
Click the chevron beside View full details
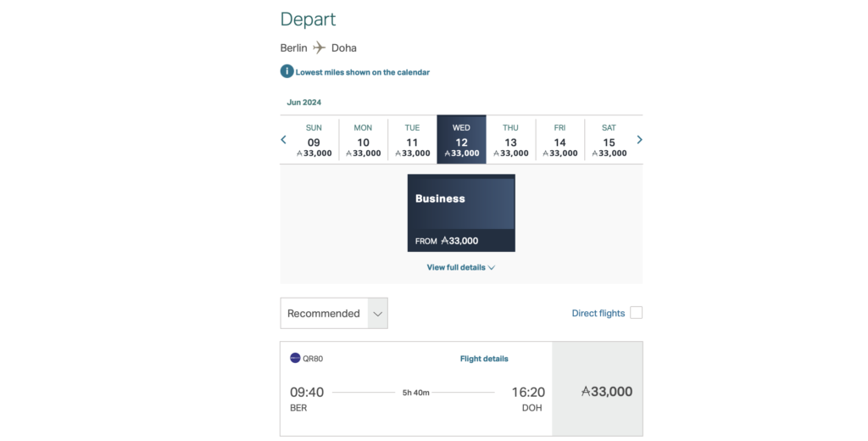[492, 267]
